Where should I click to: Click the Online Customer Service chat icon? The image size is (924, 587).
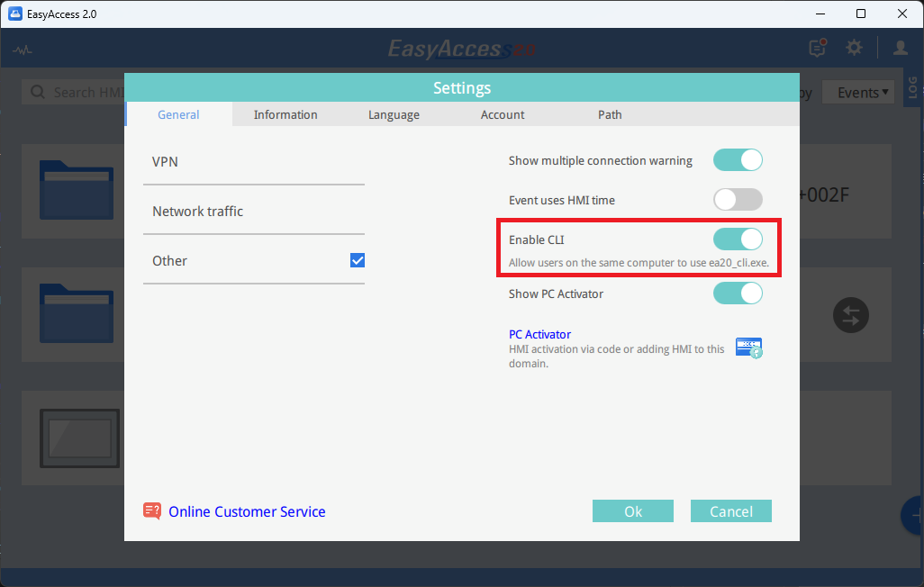point(152,511)
